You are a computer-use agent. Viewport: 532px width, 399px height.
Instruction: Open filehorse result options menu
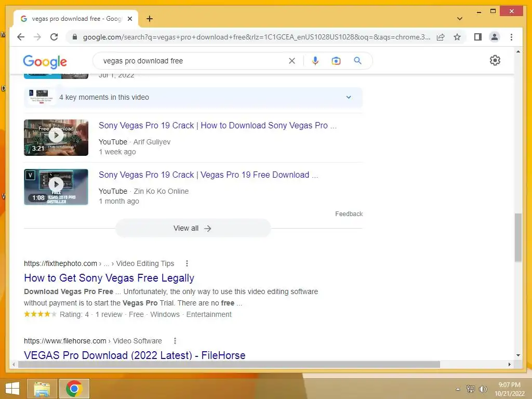[x=175, y=341]
